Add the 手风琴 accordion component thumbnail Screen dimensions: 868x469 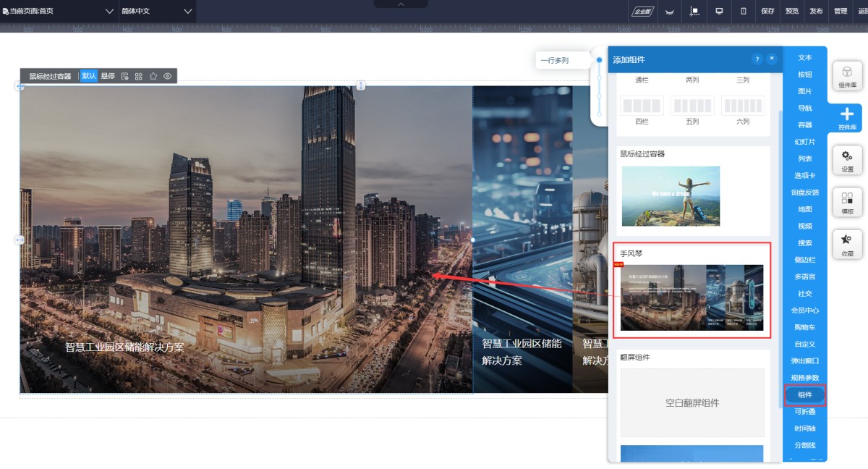tap(692, 297)
